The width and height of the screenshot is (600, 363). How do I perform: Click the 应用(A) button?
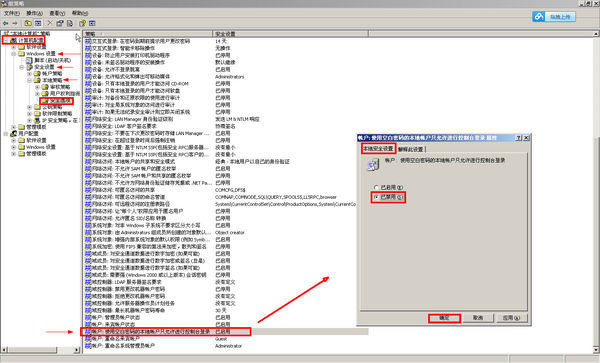tap(511, 318)
